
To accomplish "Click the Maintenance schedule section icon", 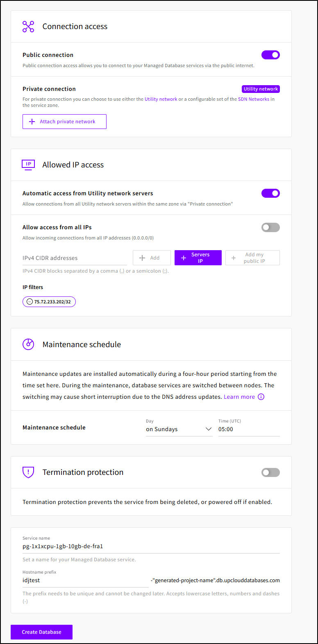I will (28, 344).
